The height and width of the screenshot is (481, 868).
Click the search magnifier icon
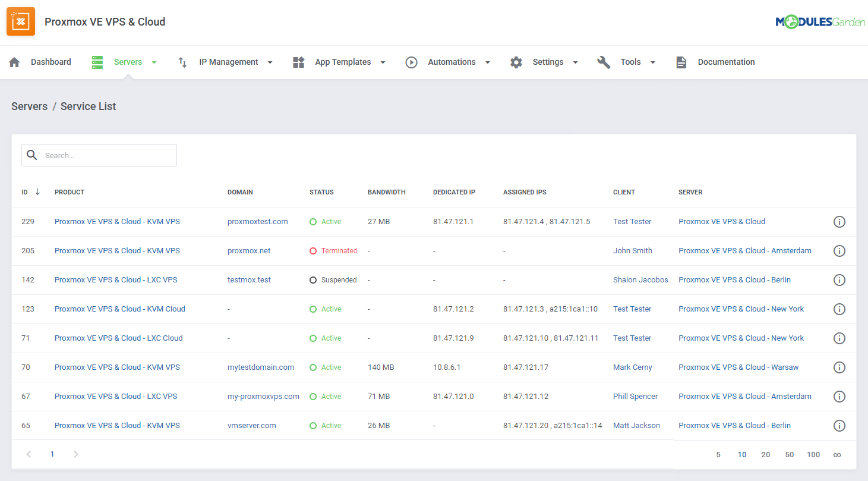tap(32, 155)
